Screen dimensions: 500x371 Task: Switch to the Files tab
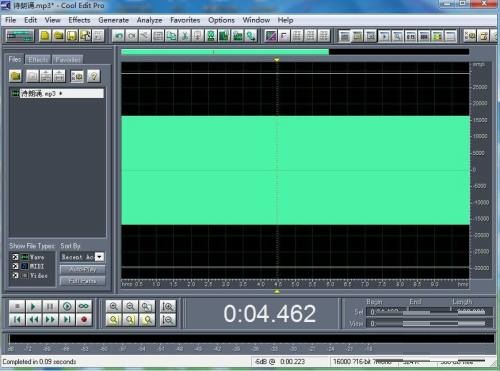point(15,59)
